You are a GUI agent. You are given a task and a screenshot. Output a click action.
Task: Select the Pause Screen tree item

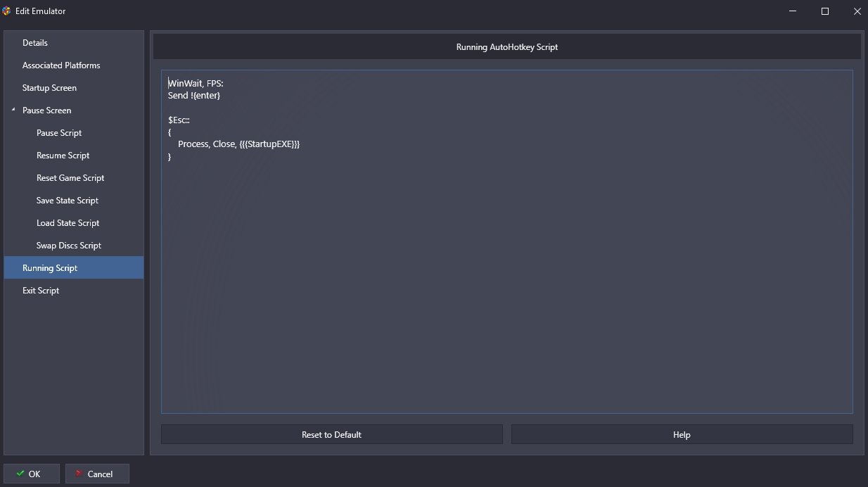click(x=73, y=110)
